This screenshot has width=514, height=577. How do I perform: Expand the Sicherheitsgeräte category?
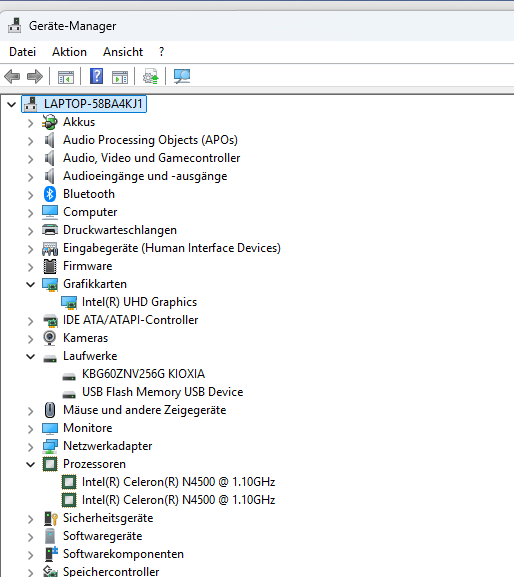(31, 519)
